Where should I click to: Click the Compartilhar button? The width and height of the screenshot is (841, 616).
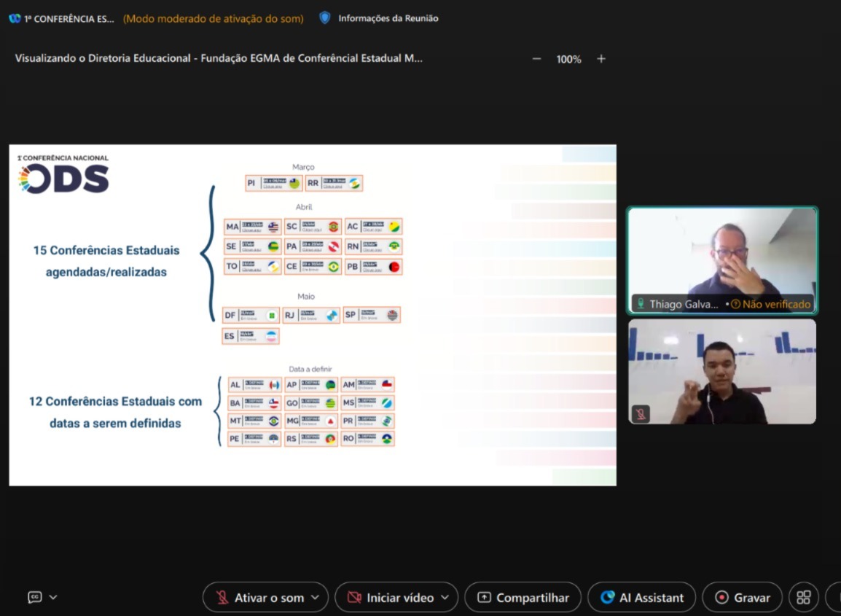[523, 598]
